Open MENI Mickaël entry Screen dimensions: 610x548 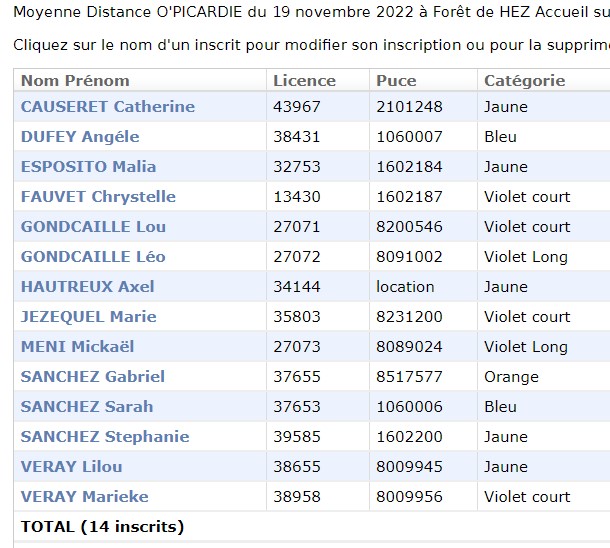[x=77, y=347]
